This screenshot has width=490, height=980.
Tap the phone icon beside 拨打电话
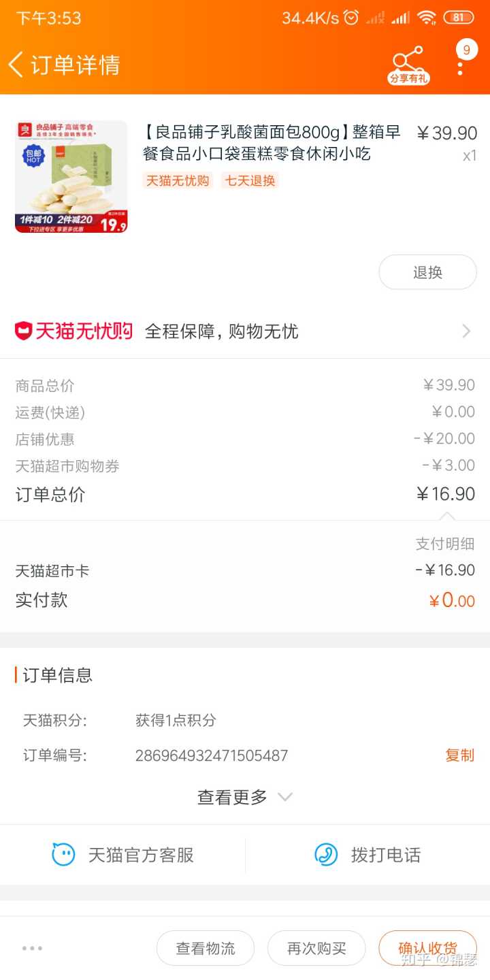pos(326,854)
